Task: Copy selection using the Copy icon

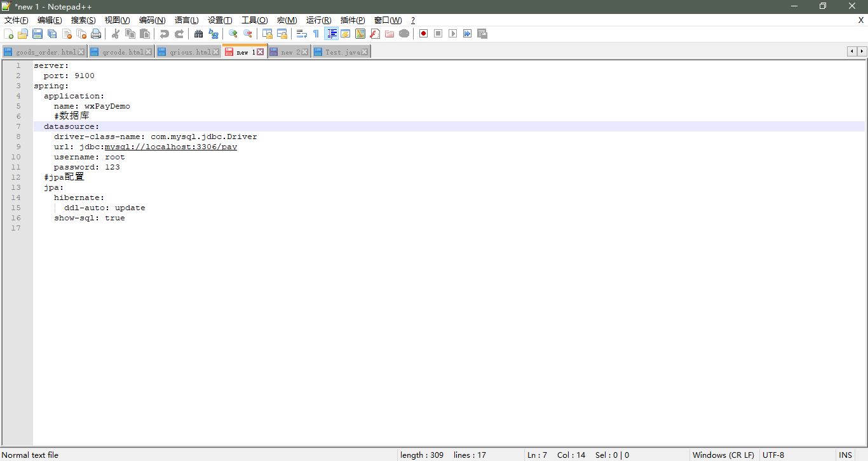Action: tap(130, 34)
